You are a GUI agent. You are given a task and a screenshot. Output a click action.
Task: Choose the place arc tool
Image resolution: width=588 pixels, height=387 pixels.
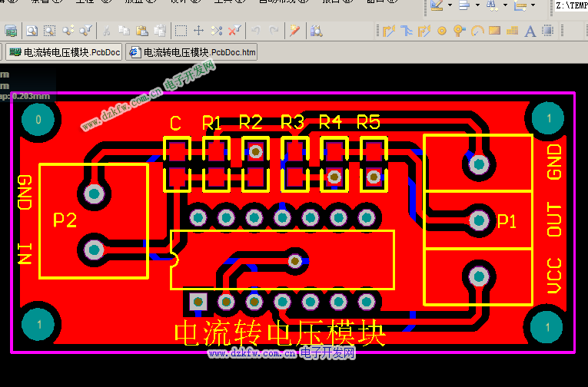click(x=477, y=31)
